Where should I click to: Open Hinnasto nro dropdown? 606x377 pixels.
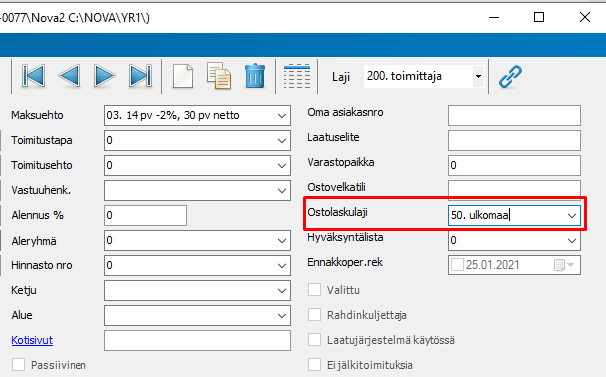tap(282, 266)
